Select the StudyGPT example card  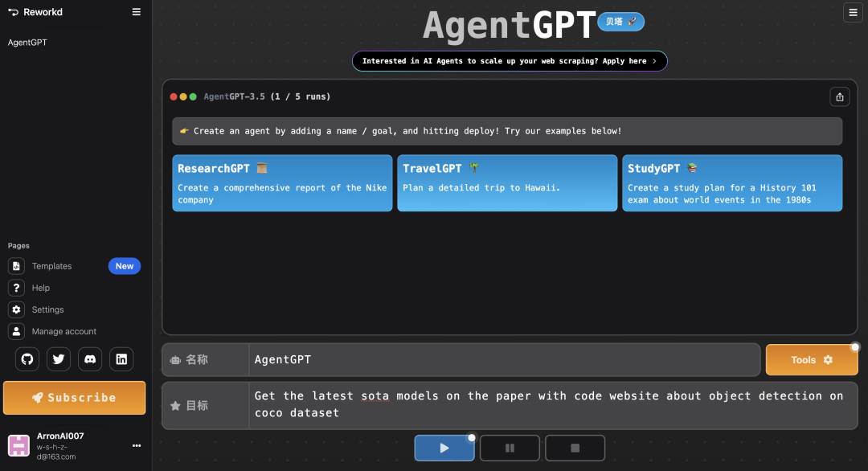coord(732,183)
